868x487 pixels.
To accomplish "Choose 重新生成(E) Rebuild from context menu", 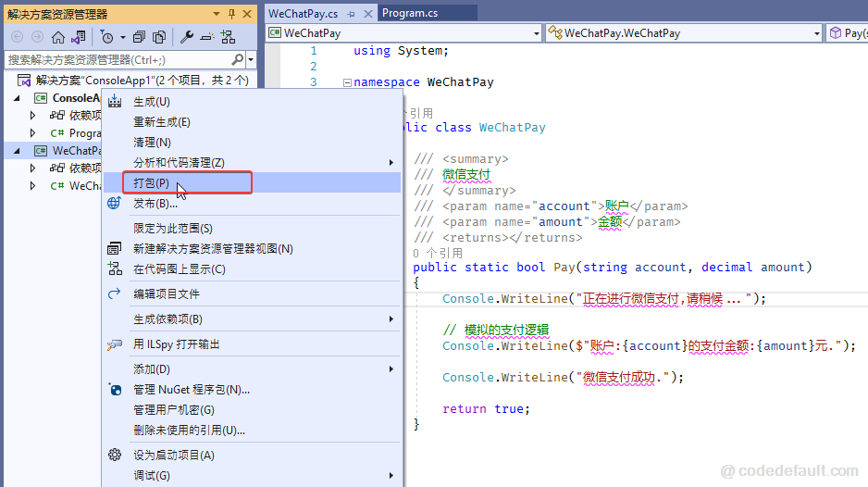I will tap(252, 122).
